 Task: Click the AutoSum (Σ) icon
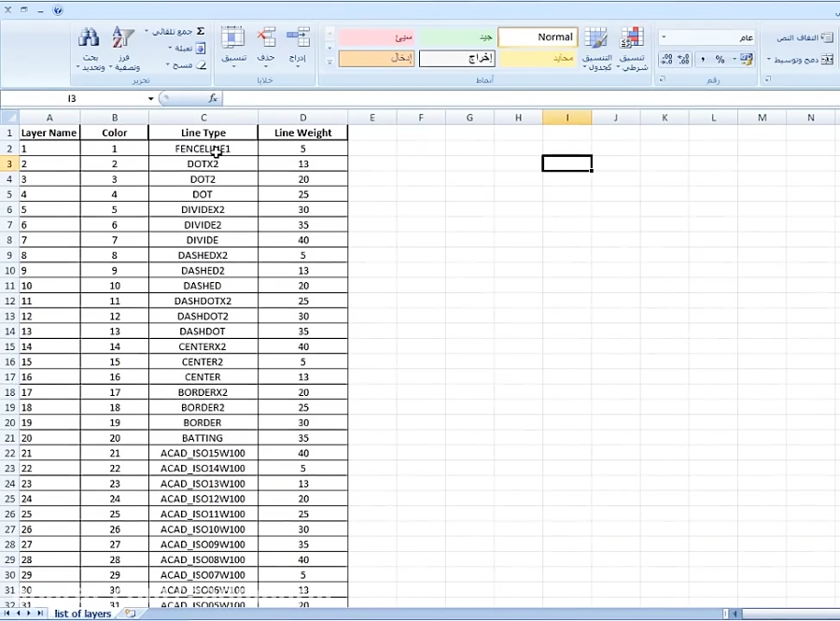click(201, 30)
